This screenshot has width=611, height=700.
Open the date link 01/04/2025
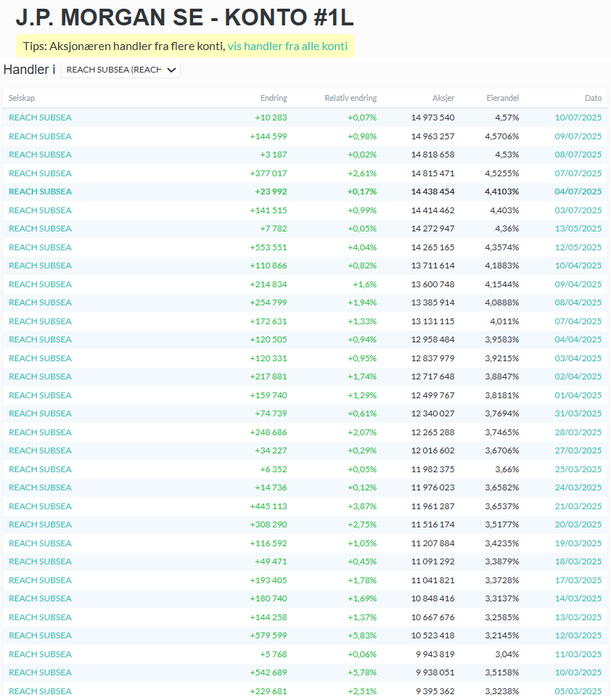tap(578, 395)
